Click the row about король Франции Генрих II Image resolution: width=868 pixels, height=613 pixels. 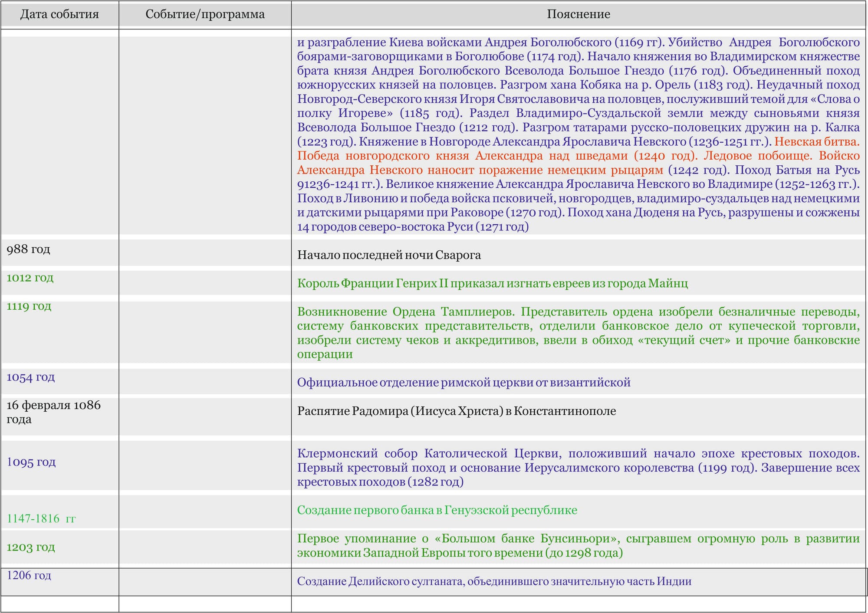tap(492, 283)
